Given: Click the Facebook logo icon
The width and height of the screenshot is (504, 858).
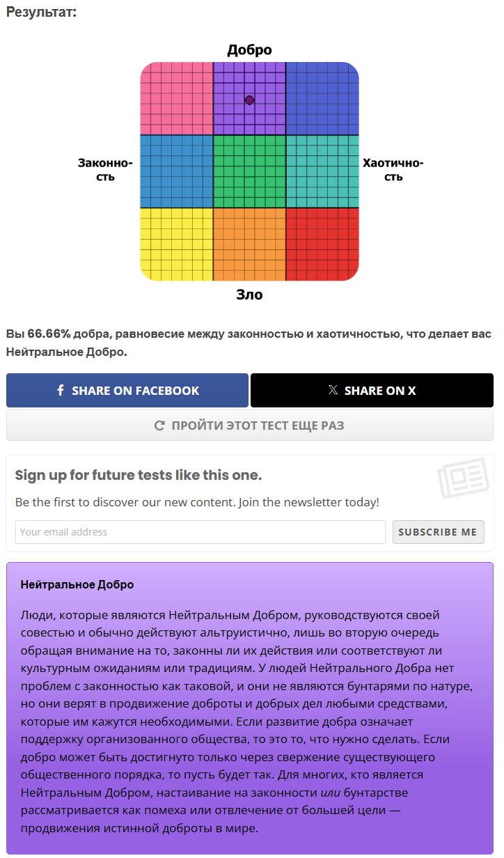Looking at the screenshot, I should [61, 391].
